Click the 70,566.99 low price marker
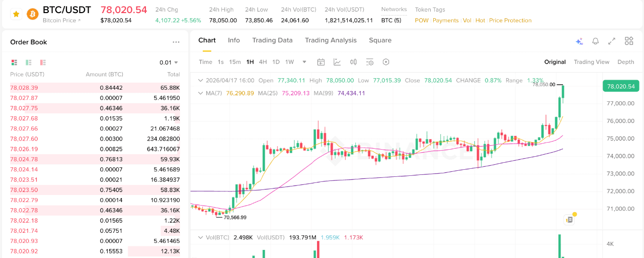This screenshot has width=644, height=258. click(235, 217)
